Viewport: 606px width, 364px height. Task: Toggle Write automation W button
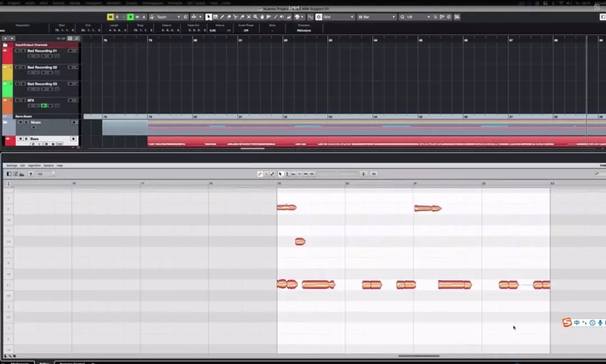(x=137, y=17)
